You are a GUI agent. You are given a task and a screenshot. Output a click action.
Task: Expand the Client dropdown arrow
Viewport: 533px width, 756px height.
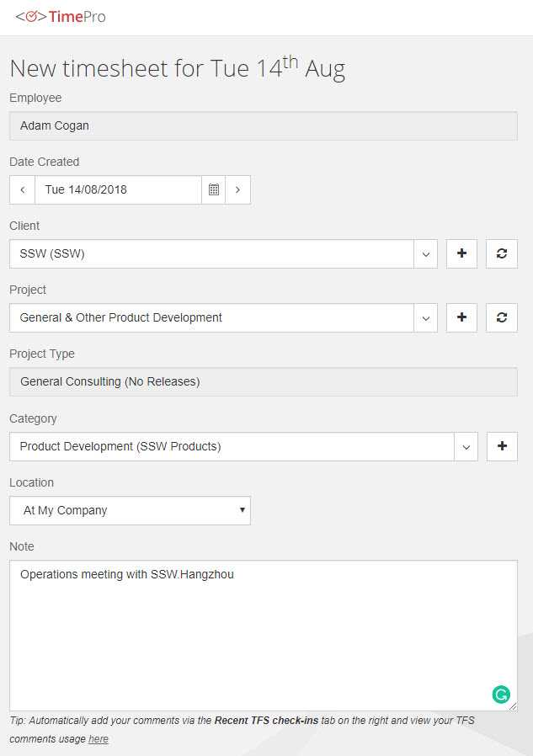coord(426,253)
